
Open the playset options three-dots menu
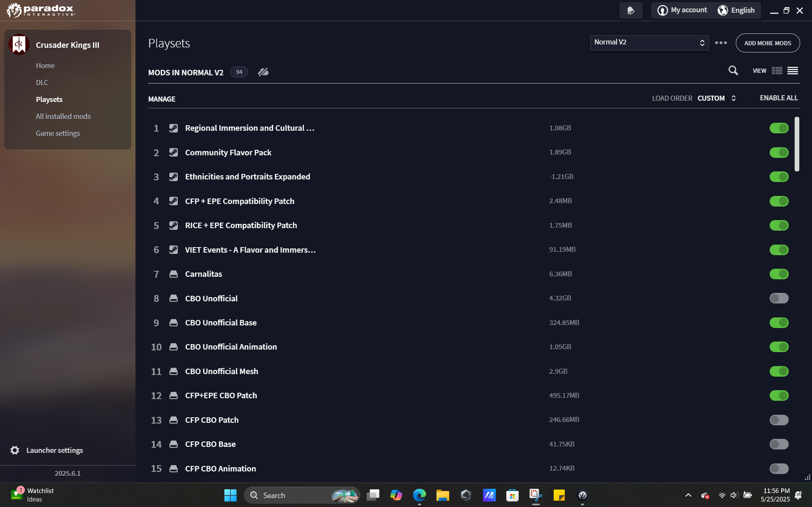coord(721,43)
